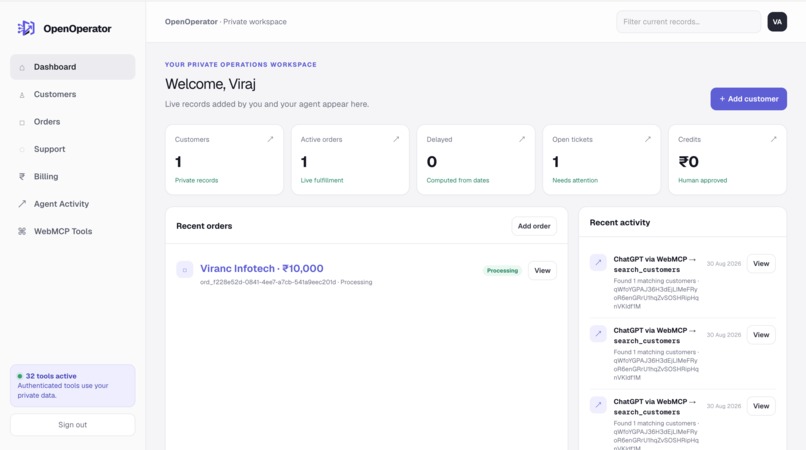Click the Support circle icon in sidebar
The image size is (806, 450).
tap(22, 150)
